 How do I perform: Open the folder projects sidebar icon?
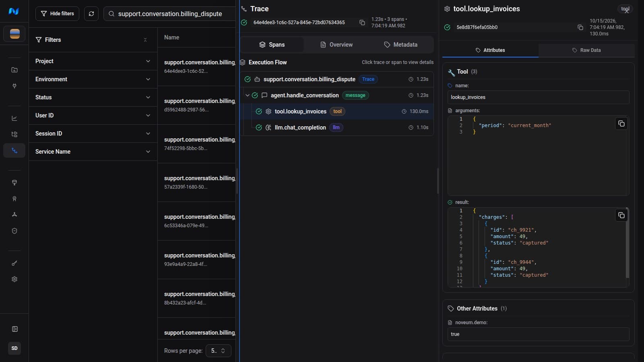tap(14, 70)
